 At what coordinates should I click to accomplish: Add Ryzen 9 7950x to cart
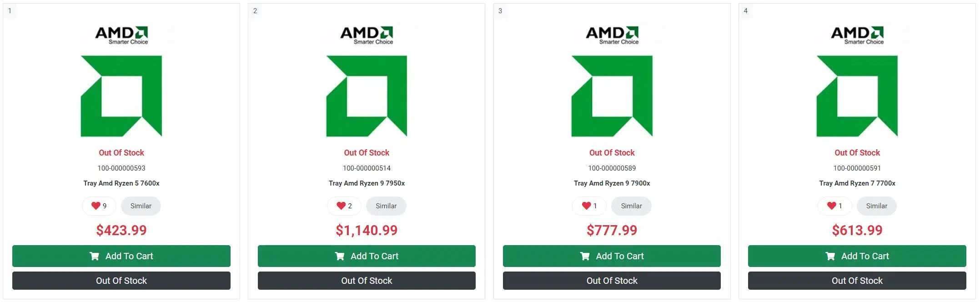click(x=367, y=256)
